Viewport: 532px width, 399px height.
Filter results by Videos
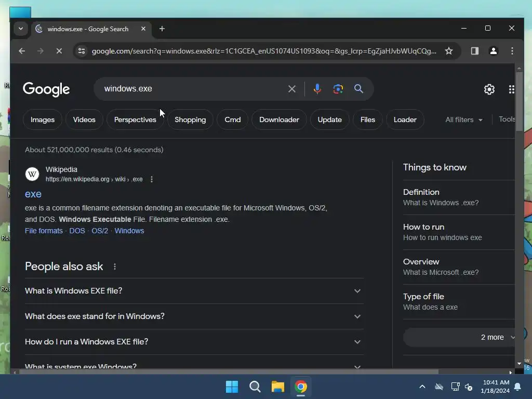(84, 120)
